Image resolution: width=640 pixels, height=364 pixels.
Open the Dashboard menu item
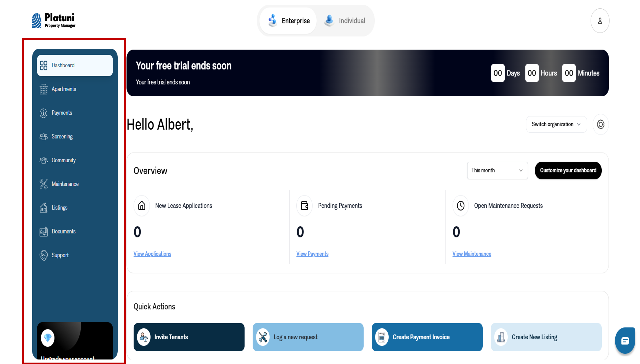pos(75,65)
